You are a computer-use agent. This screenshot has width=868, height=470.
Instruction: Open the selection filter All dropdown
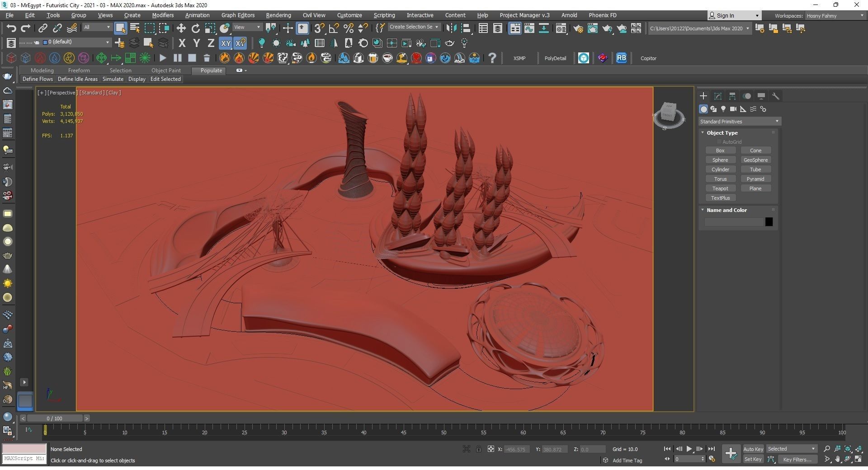pos(97,27)
